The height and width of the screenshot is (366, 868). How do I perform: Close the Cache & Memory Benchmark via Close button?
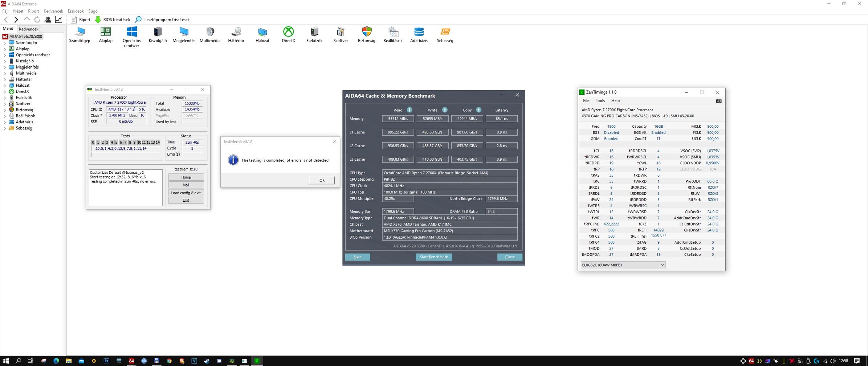point(510,257)
